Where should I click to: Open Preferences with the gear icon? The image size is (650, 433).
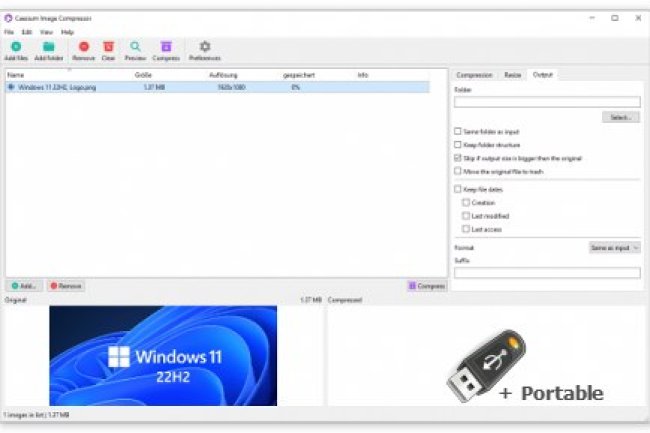click(x=204, y=48)
